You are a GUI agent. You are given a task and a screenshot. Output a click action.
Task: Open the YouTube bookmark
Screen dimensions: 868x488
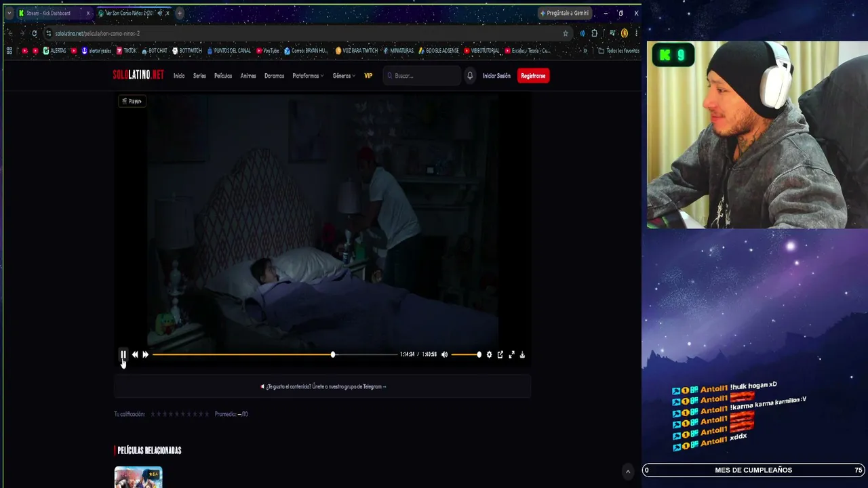point(268,51)
